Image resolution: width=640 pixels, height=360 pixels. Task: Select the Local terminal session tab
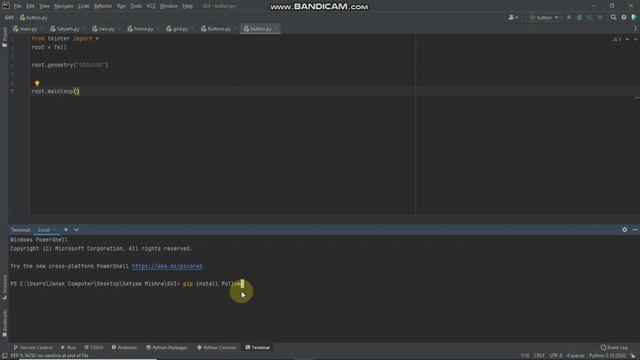(x=44, y=230)
